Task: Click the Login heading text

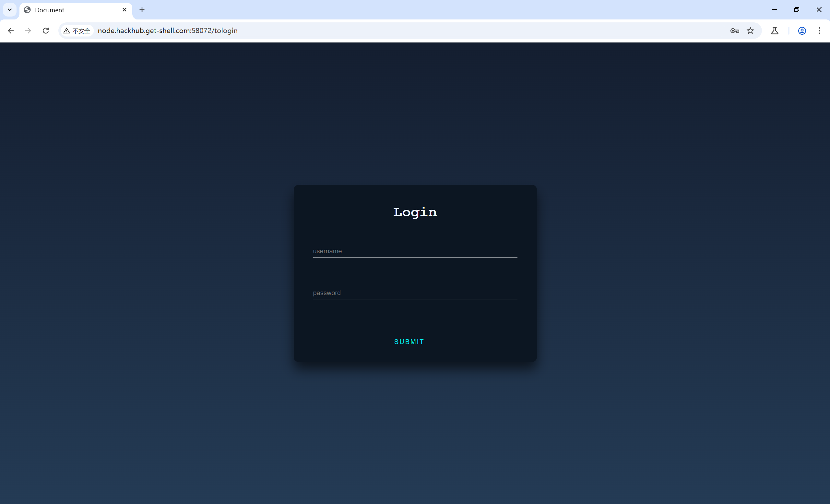Action: click(x=415, y=212)
